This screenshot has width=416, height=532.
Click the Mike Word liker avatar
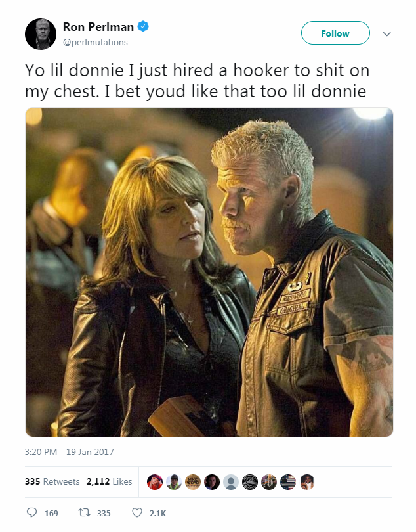192,482
